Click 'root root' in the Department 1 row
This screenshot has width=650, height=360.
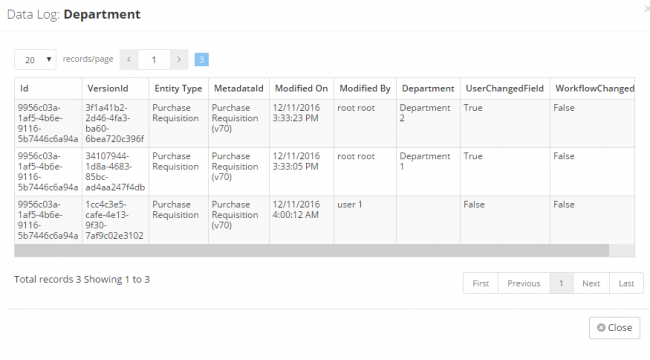365,172
